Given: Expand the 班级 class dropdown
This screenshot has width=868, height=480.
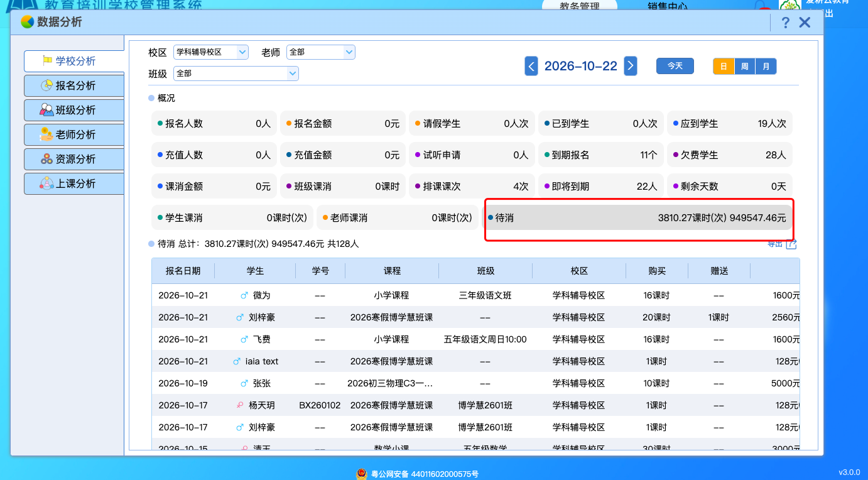Looking at the screenshot, I should (x=236, y=74).
